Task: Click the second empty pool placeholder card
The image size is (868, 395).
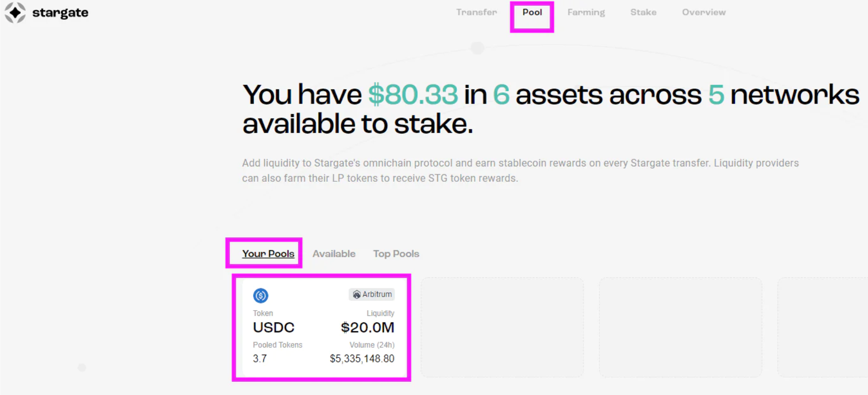Action: coord(681,328)
